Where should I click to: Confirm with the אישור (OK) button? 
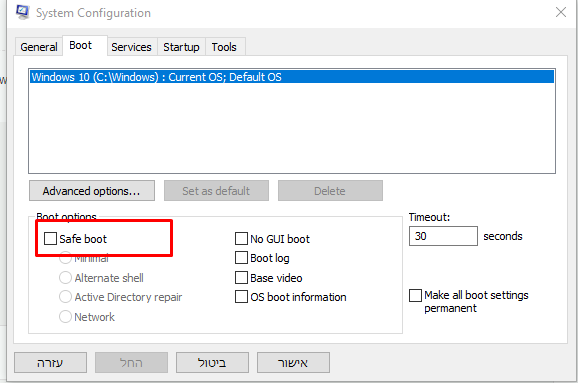(x=293, y=362)
